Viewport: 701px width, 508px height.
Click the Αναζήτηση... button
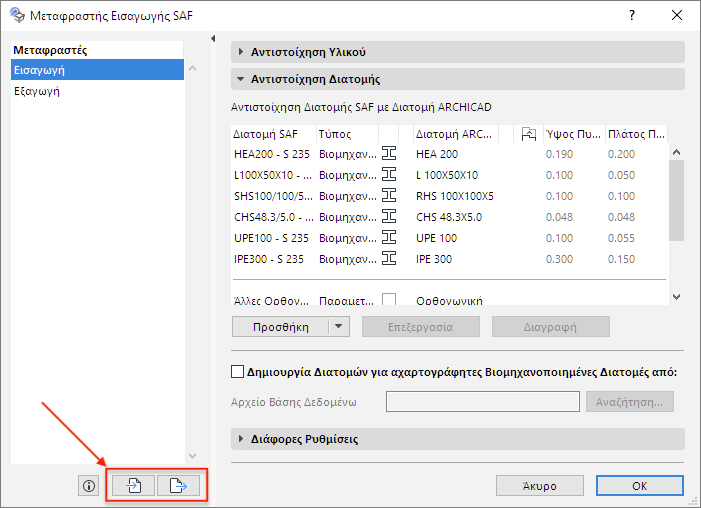point(629,402)
